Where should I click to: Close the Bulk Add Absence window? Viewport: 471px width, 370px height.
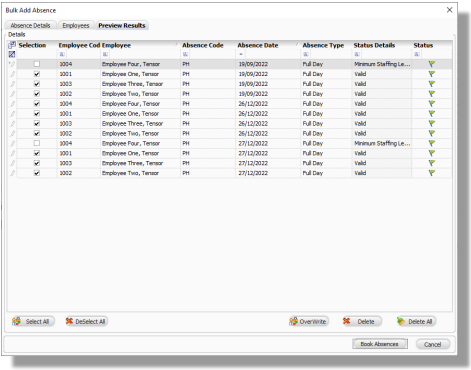click(x=449, y=10)
